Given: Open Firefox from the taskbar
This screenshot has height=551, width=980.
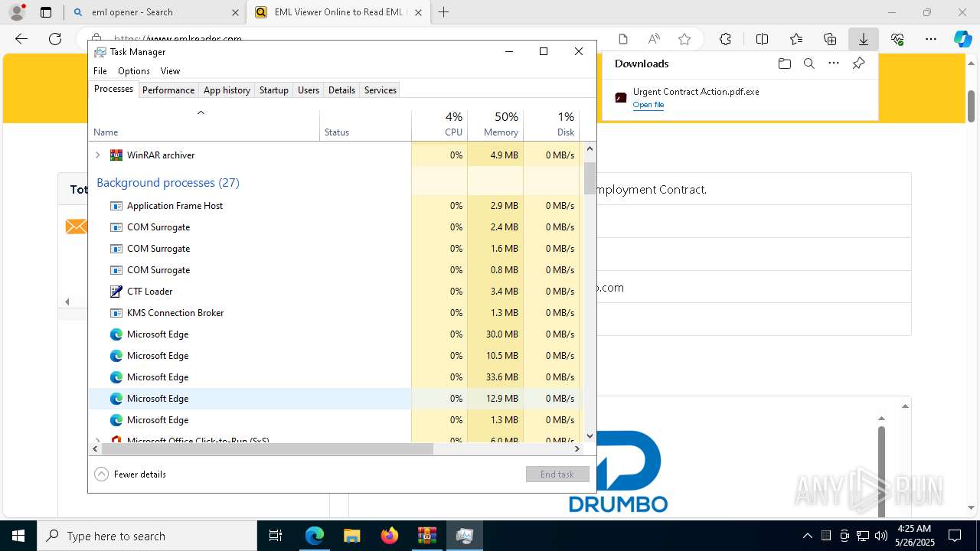Looking at the screenshot, I should point(390,536).
